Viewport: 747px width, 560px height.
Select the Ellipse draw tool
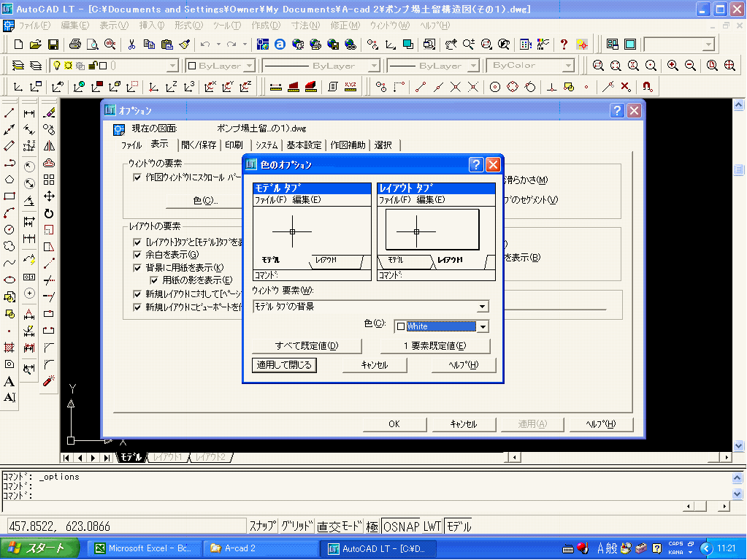9,280
